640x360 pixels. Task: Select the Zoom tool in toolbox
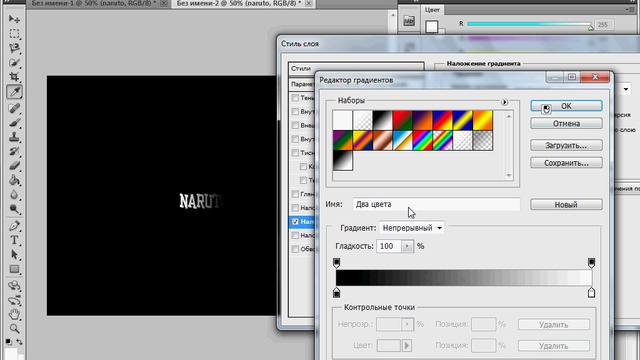pos(14,328)
